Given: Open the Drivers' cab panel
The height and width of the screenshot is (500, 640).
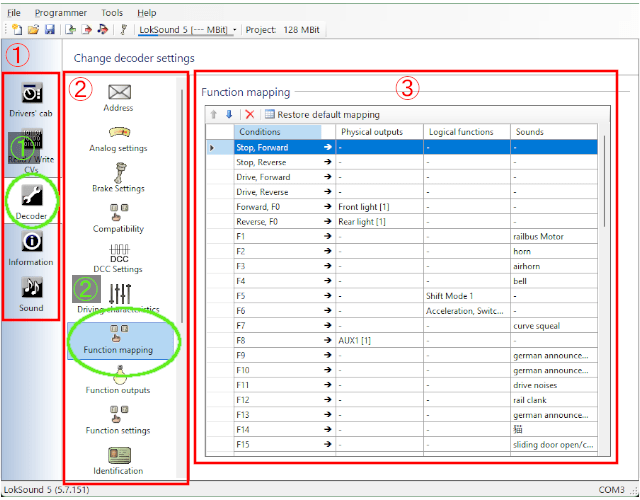Looking at the screenshot, I should (31, 95).
